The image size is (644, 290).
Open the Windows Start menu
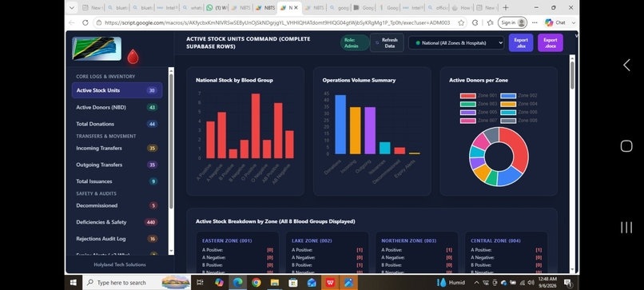(x=74, y=283)
